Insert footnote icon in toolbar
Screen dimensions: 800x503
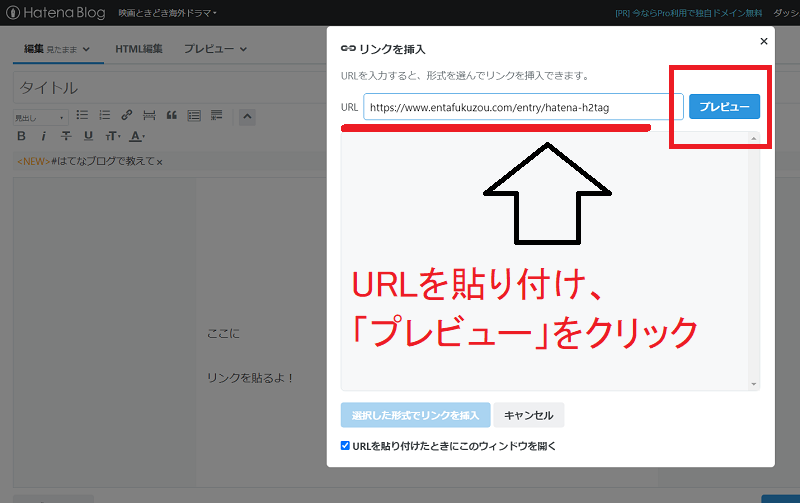(216, 115)
